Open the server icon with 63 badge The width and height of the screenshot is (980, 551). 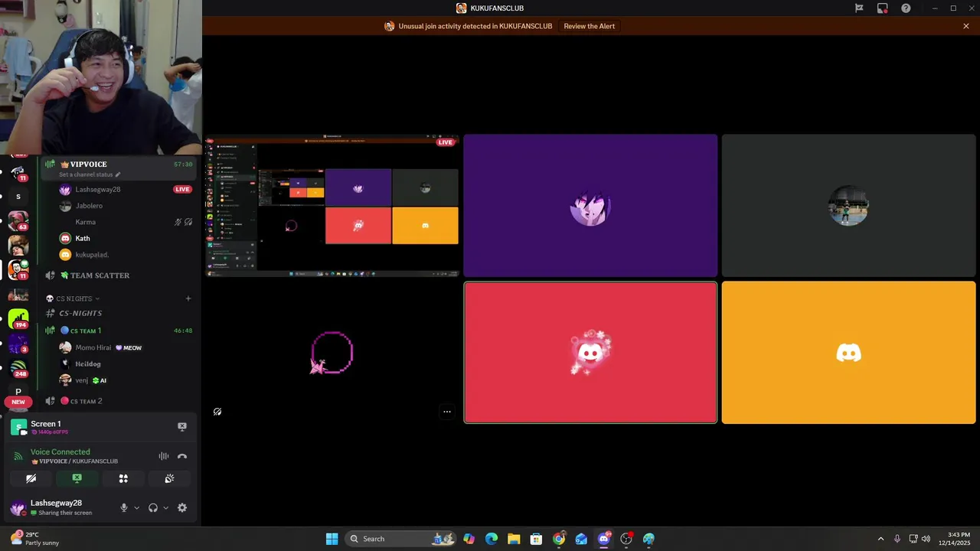(x=18, y=221)
